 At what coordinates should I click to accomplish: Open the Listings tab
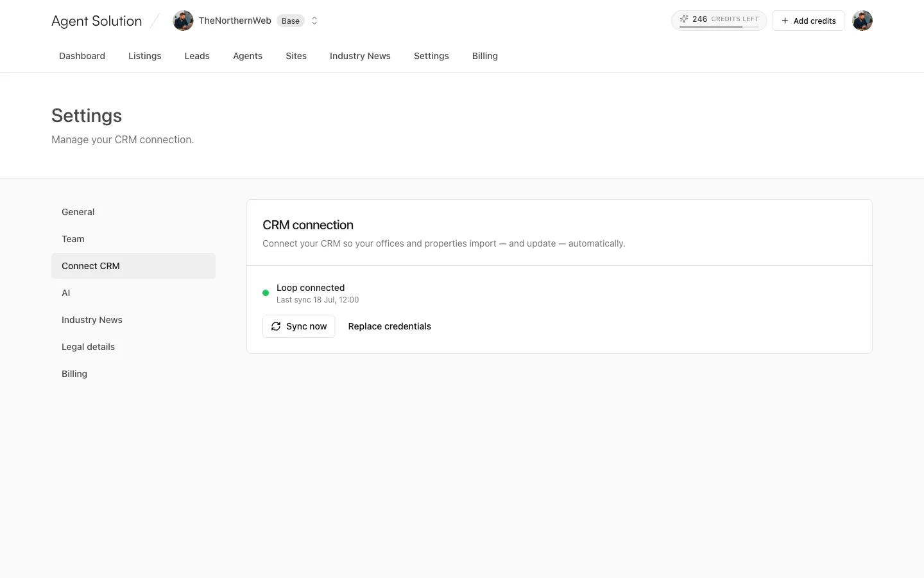click(x=145, y=56)
